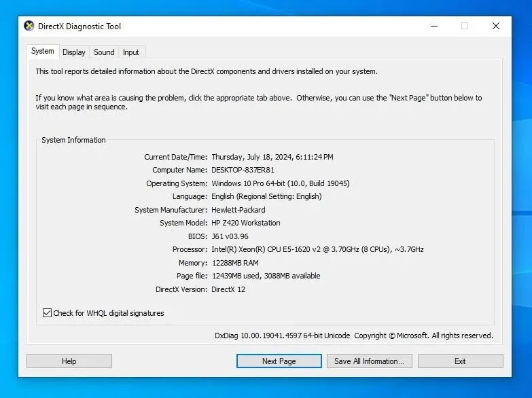Click the DirectX Diagnostic Tool window title
Image resolution: width=532 pixels, height=398 pixels.
click(x=79, y=26)
